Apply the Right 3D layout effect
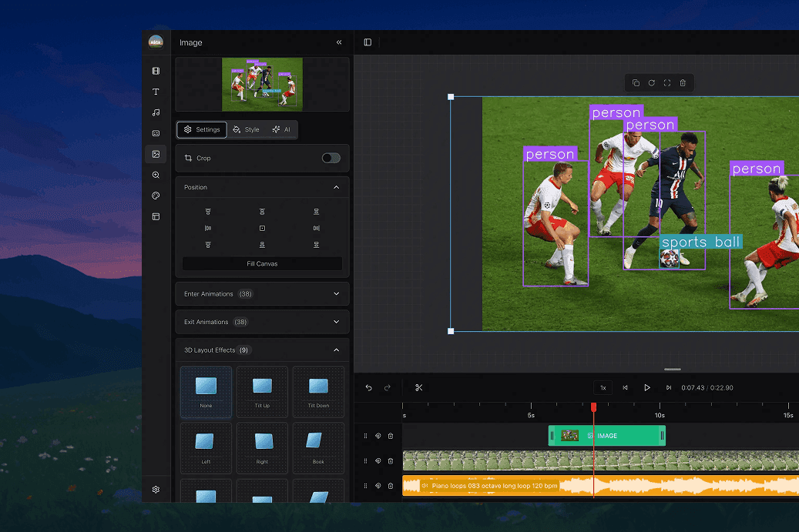The width and height of the screenshot is (799, 532). 262,448
